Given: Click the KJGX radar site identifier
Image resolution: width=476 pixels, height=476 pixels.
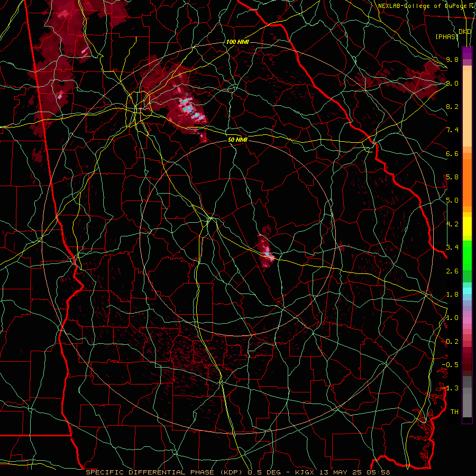Looking at the screenshot, I should 304,472.
